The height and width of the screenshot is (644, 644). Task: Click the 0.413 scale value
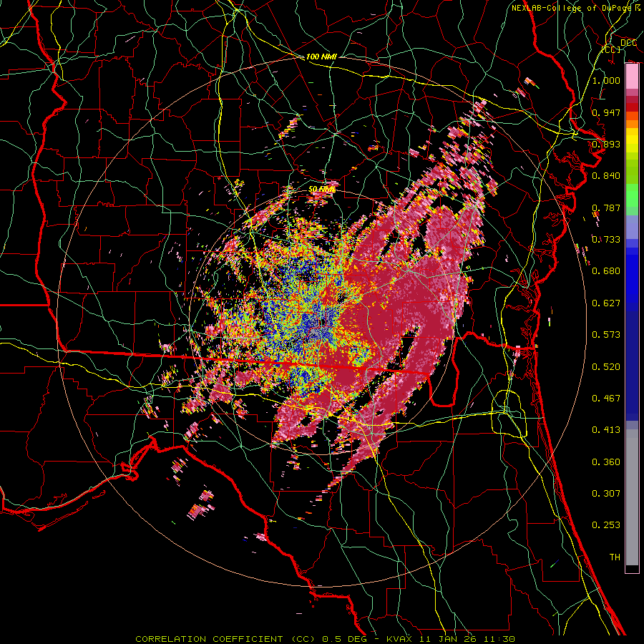coord(606,430)
